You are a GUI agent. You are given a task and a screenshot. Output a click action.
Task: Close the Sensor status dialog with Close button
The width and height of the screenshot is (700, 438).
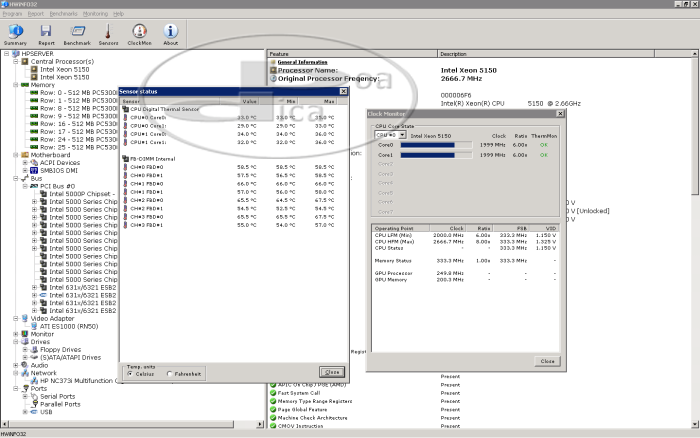[331, 371]
